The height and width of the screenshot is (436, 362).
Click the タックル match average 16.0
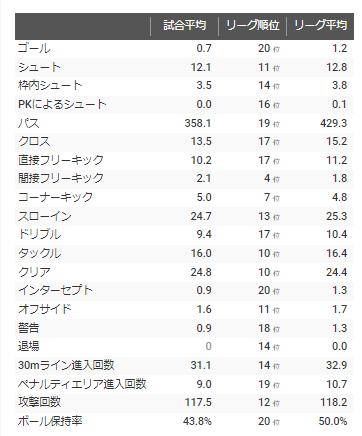[201, 254]
